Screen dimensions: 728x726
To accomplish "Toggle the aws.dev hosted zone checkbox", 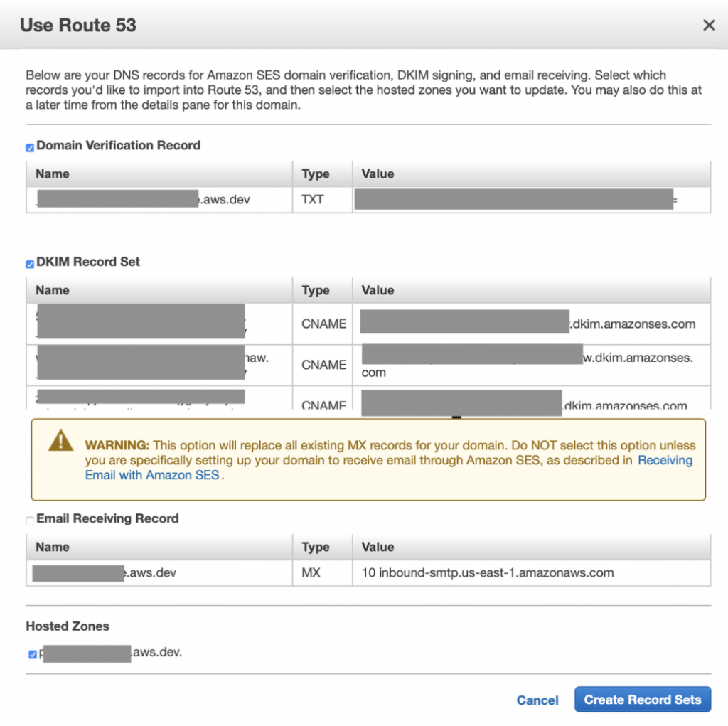I will pyautogui.click(x=32, y=654).
